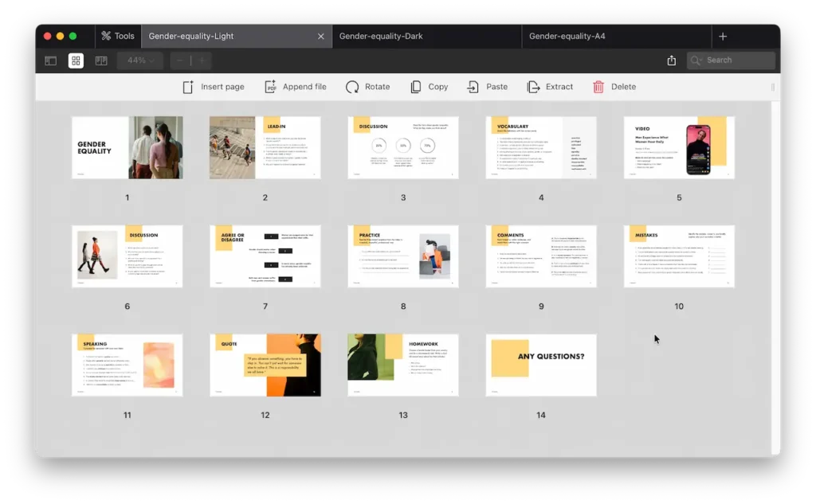
Task: Switch to the page grid view
Action: [76, 61]
